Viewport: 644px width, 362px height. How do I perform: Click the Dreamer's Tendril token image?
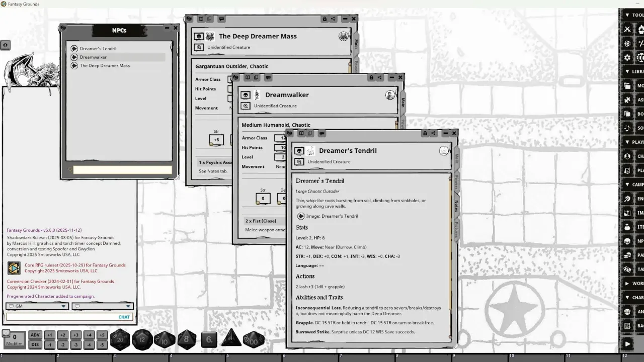point(310,151)
